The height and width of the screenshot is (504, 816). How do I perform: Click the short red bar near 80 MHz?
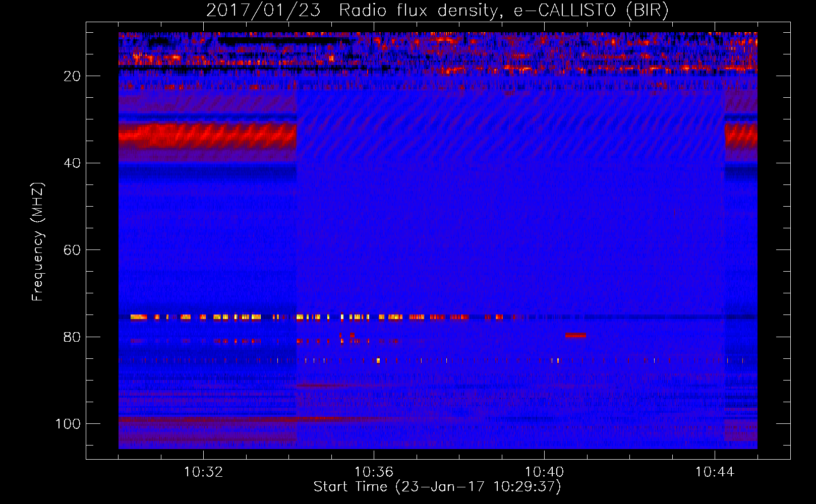coord(575,335)
